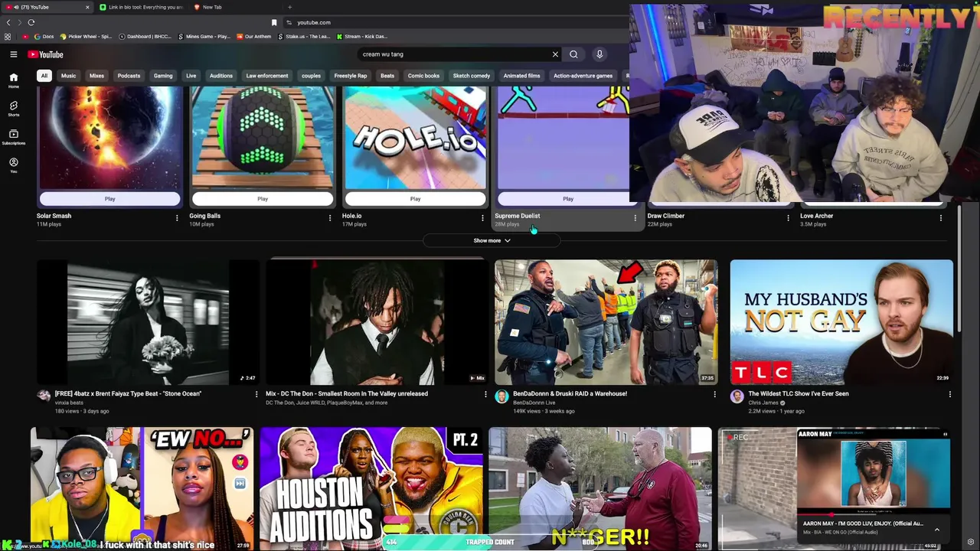
Task: Open My Husband's Not Gay TLC thumbnail
Action: click(x=841, y=322)
